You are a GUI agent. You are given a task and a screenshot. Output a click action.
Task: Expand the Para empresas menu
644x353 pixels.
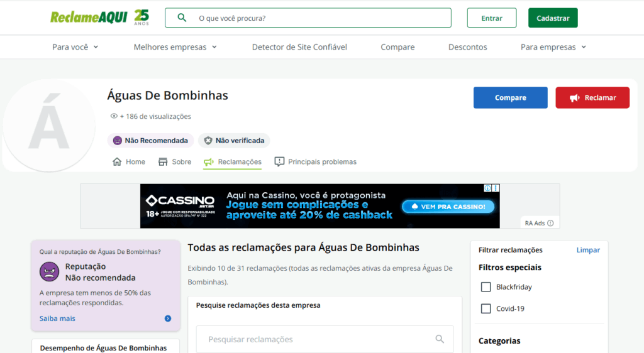tap(553, 47)
